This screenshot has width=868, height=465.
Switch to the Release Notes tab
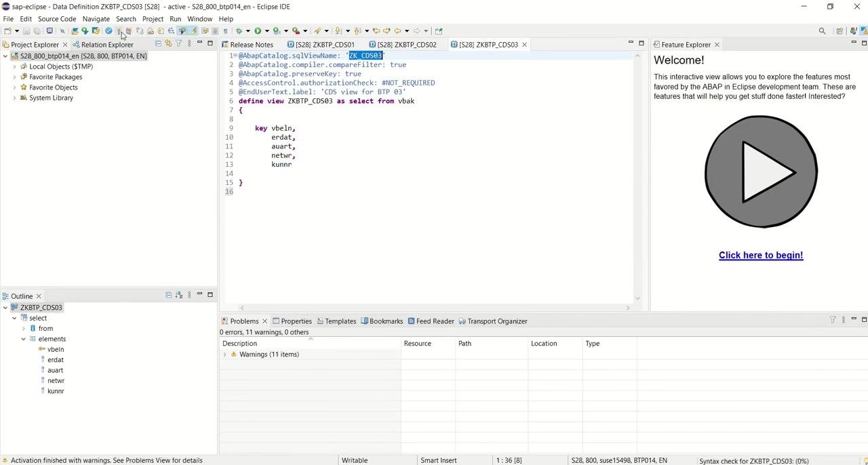point(248,45)
